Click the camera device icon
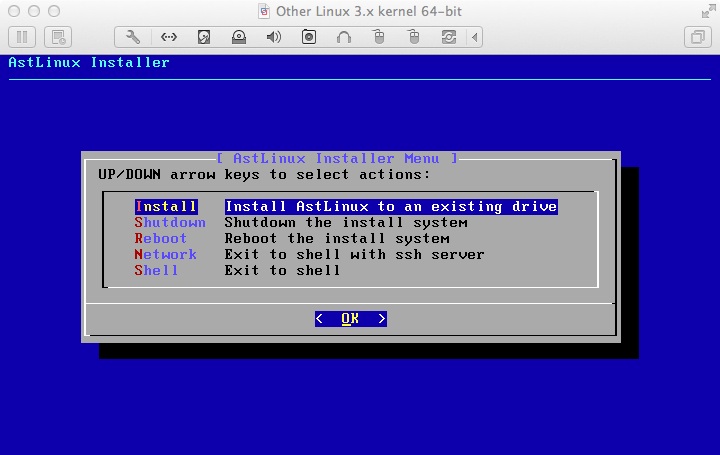The image size is (720, 455). (309, 37)
